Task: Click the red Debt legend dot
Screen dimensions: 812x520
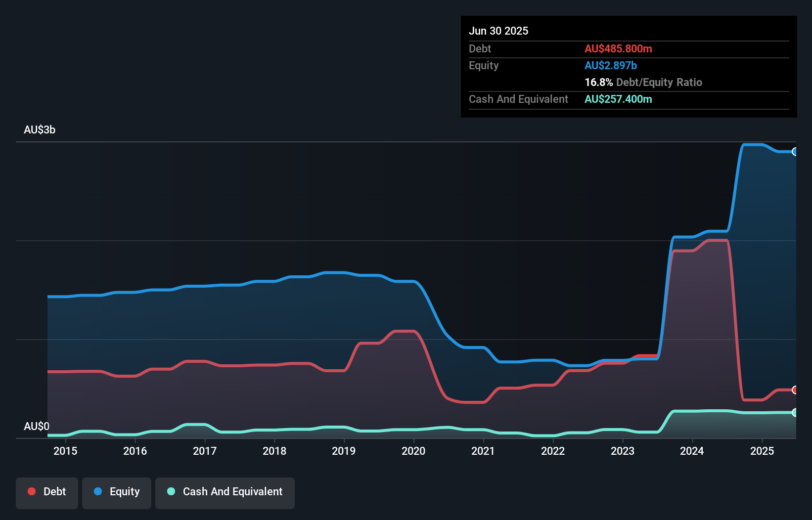Action: pos(32,491)
